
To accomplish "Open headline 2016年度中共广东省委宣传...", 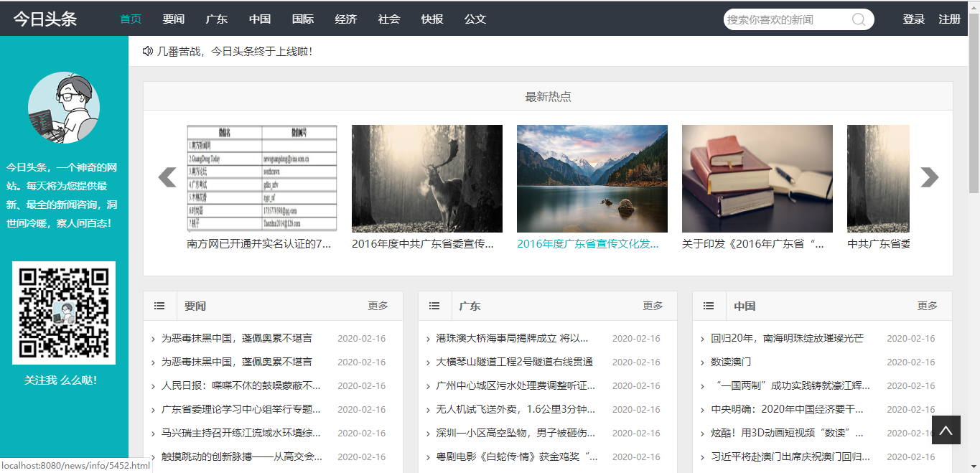I will click(423, 244).
